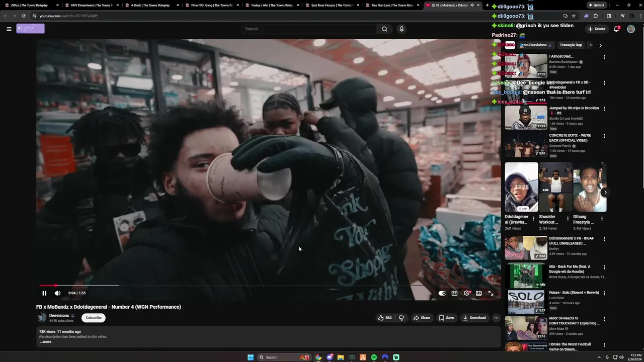The height and width of the screenshot is (362, 644).
Task: Open Windows Start menu
Action: 251,357
